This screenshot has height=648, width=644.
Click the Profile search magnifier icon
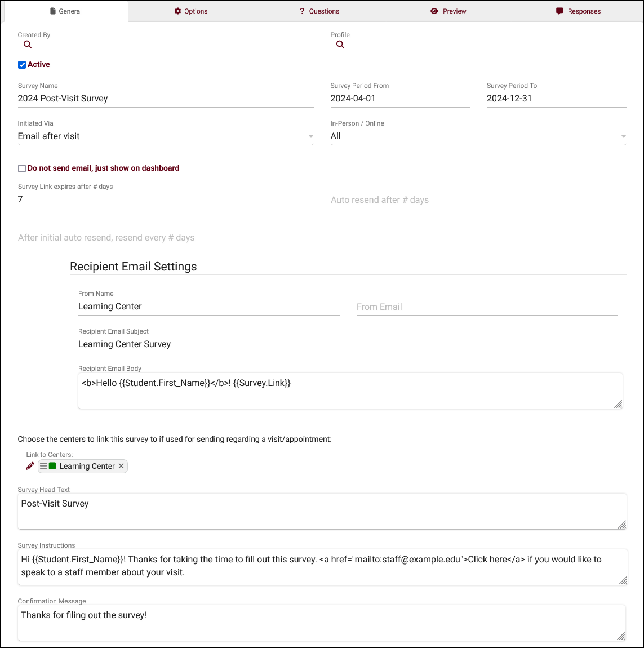[x=340, y=45]
